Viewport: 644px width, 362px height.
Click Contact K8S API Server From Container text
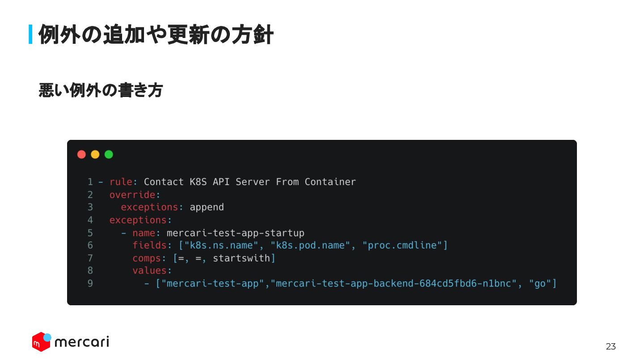(250, 182)
